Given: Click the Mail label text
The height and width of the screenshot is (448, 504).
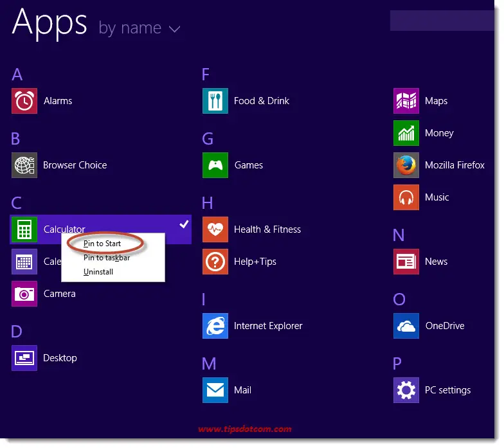Looking at the screenshot, I should 243,390.
